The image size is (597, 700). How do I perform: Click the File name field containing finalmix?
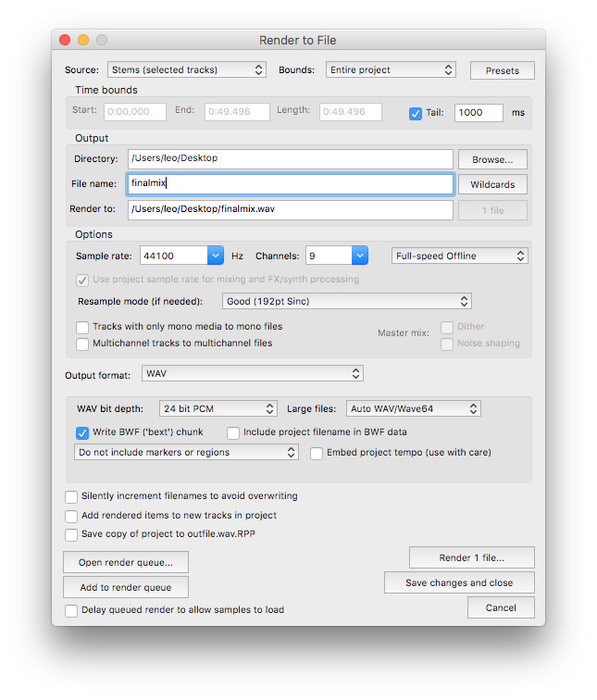tap(290, 184)
